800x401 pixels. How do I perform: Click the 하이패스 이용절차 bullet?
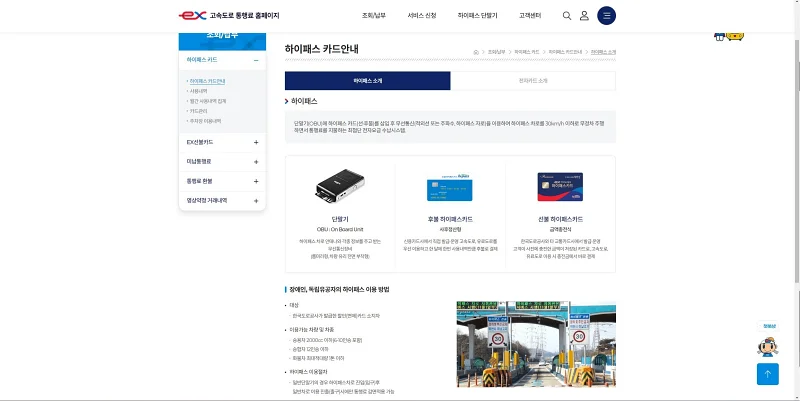click(308, 372)
